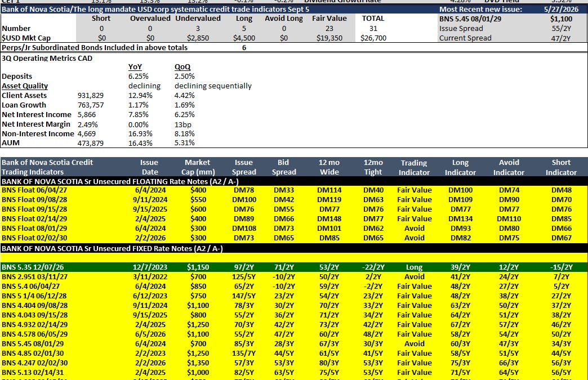
Task: Click the 13bp QoQ margin cell
Action: (x=183, y=124)
